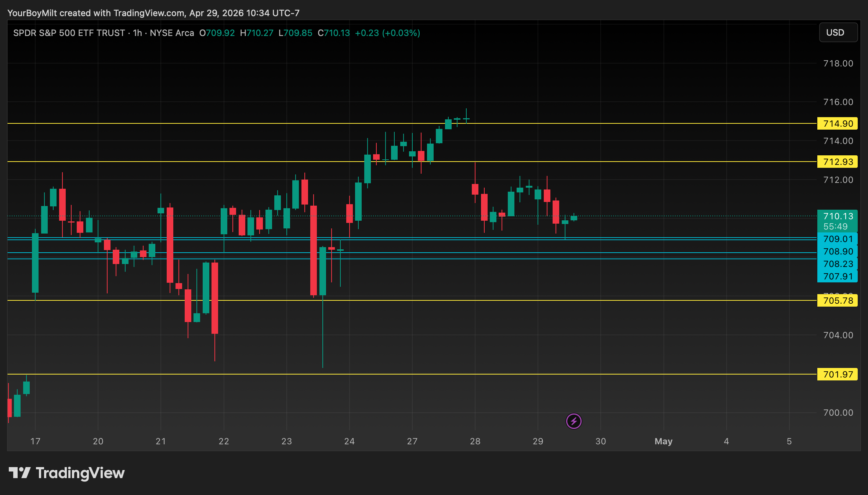868x495 pixels.
Task: Select the yellow 714.90 price label
Action: pyautogui.click(x=837, y=124)
